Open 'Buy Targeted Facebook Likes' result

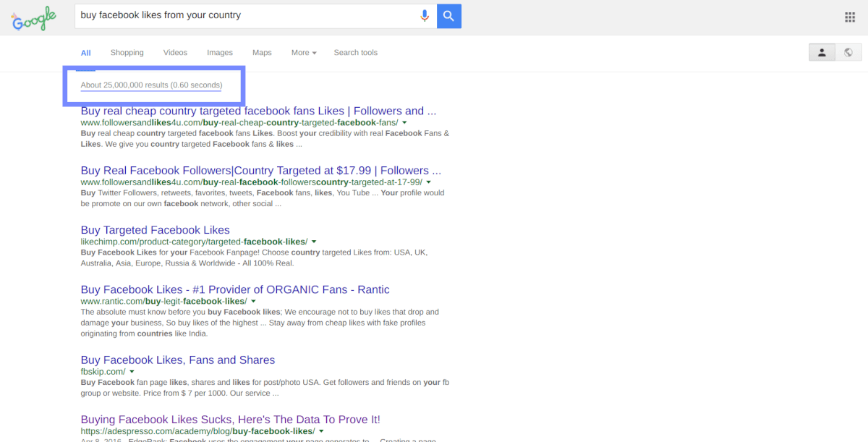(x=156, y=230)
